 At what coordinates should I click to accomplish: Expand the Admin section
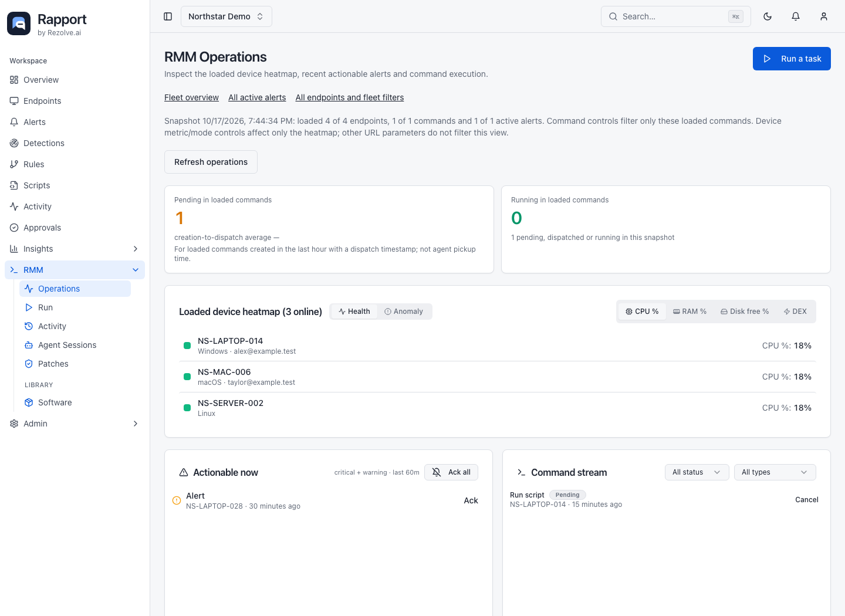(75, 424)
